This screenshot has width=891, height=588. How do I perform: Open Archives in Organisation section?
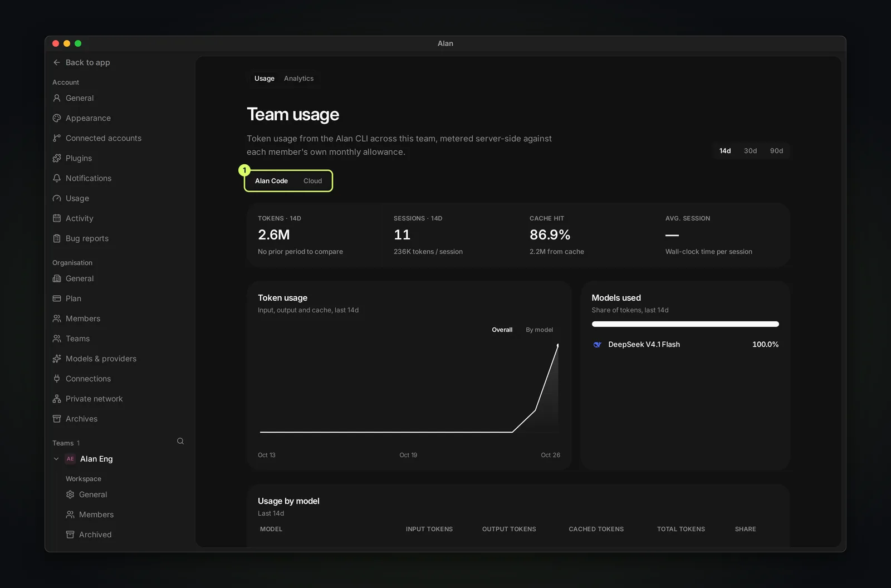coord(81,419)
